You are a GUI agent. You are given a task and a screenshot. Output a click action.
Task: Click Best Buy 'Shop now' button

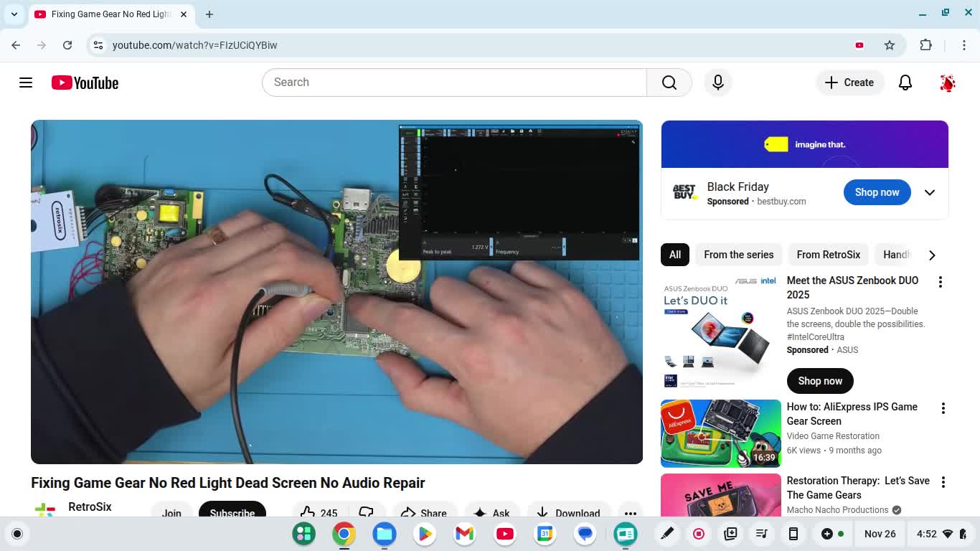coord(877,192)
